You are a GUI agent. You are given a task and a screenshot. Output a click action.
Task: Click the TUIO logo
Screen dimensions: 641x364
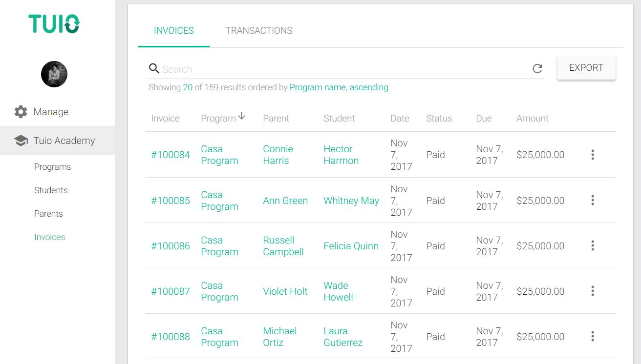click(x=54, y=24)
